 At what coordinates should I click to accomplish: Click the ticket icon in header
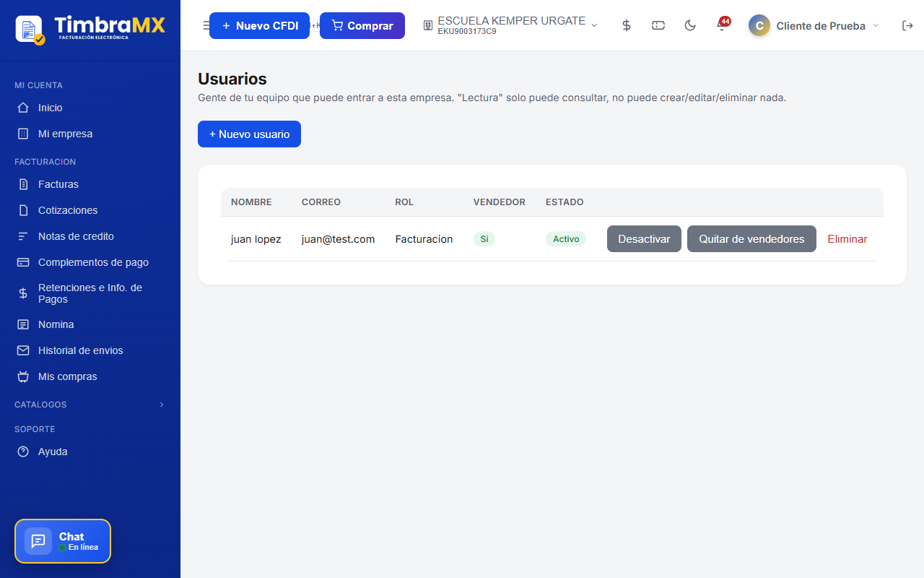658,25
